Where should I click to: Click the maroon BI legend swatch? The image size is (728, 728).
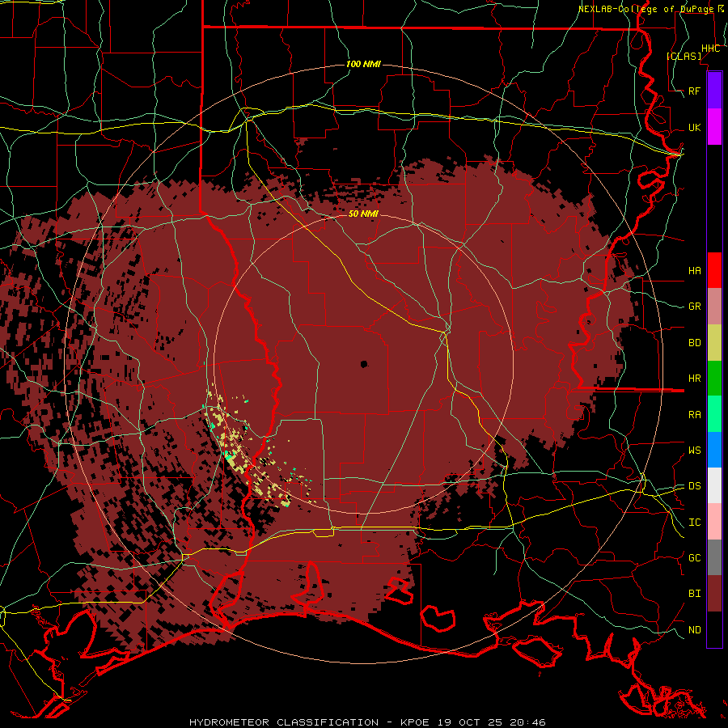714,594
